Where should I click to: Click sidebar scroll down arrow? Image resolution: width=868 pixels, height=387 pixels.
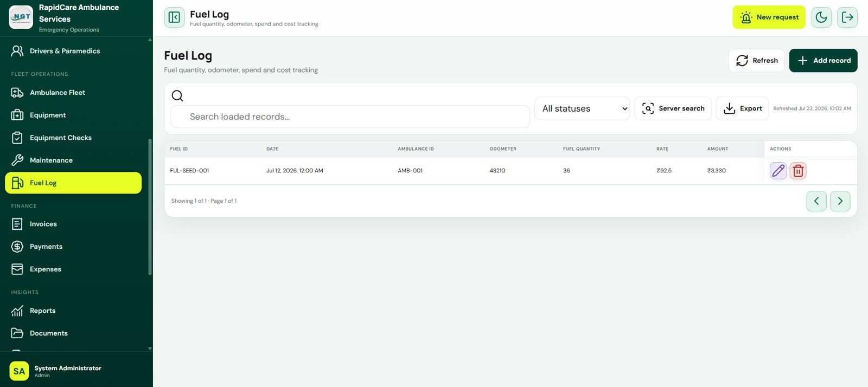tap(150, 349)
